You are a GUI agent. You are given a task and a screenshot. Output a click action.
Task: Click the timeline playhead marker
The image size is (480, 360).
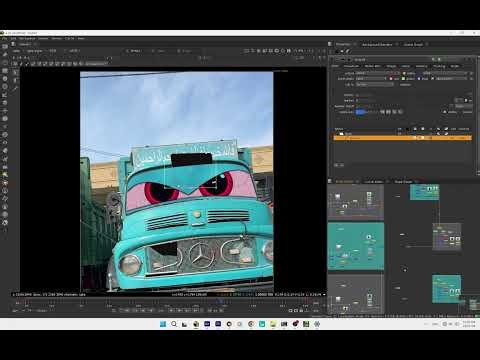220,302
